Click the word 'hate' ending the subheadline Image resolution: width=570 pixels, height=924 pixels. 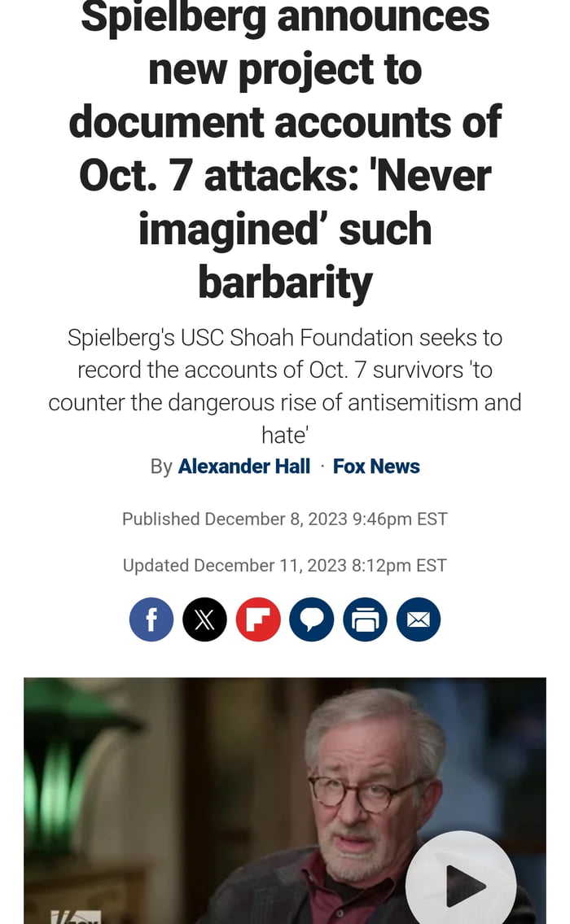click(285, 435)
